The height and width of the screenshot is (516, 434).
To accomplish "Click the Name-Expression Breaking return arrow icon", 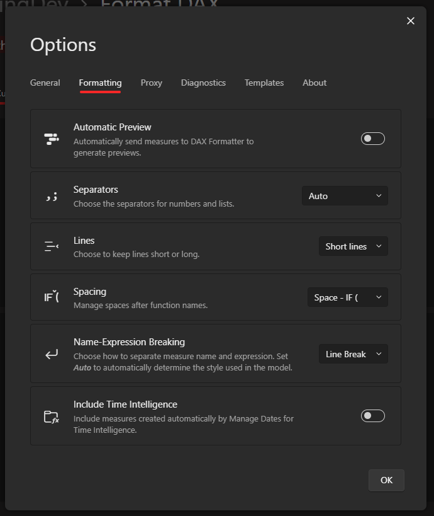I will [x=52, y=354].
